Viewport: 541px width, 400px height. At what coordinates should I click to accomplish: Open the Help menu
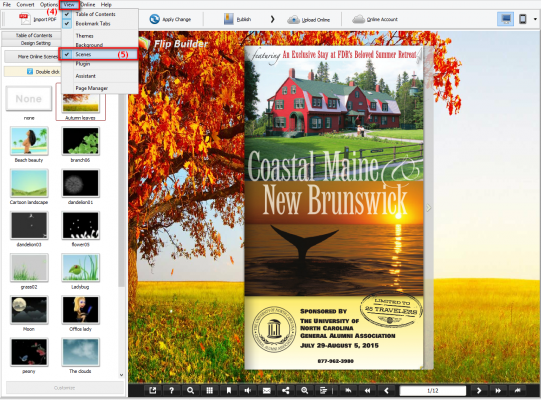tap(106, 4)
